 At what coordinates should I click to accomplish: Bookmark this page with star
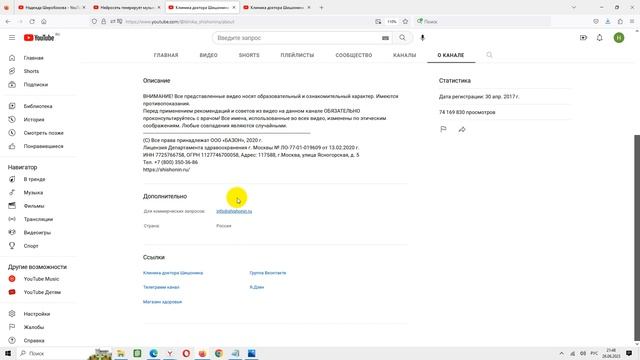click(405, 22)
